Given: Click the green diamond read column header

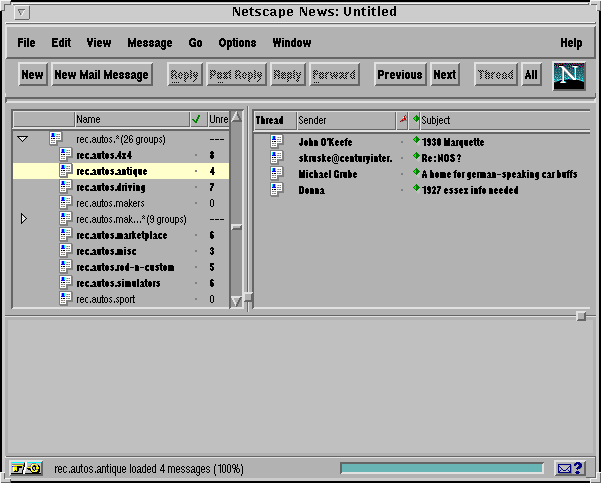Looking at the screenshot, I should pyautogui.click(x=415, y=120).
